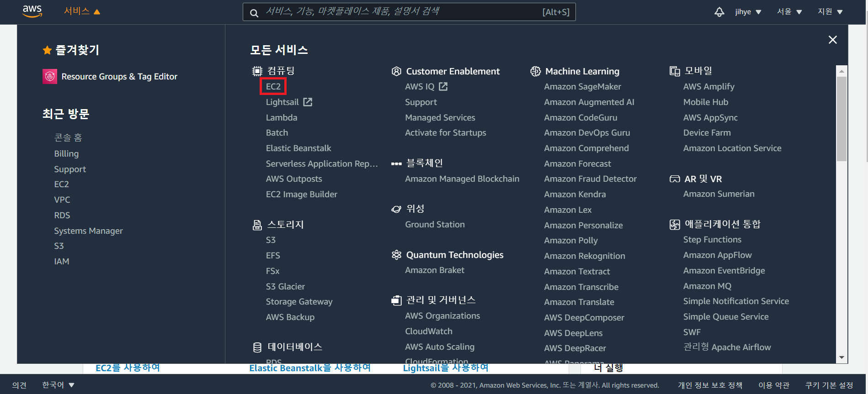This screenshot has height=394, width=868.
Task: Click the Quantum Technologies category icon
Action: [x=396, y=255]
